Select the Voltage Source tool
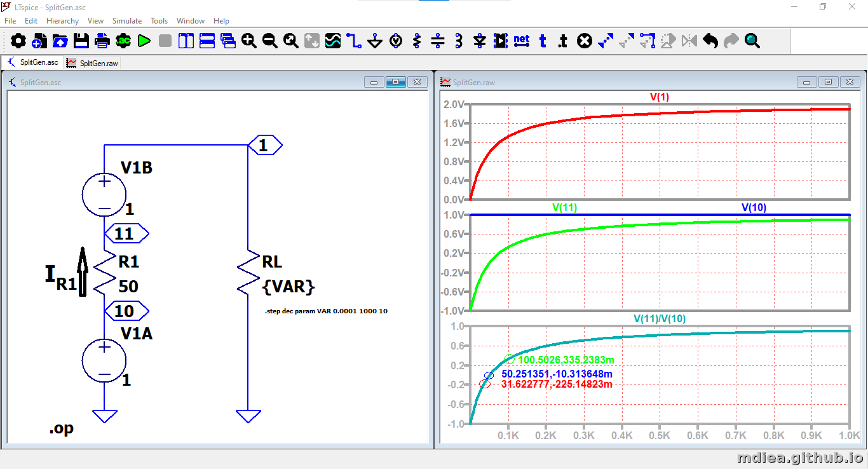The image size is (868, 469). click(x=396, y=41)
